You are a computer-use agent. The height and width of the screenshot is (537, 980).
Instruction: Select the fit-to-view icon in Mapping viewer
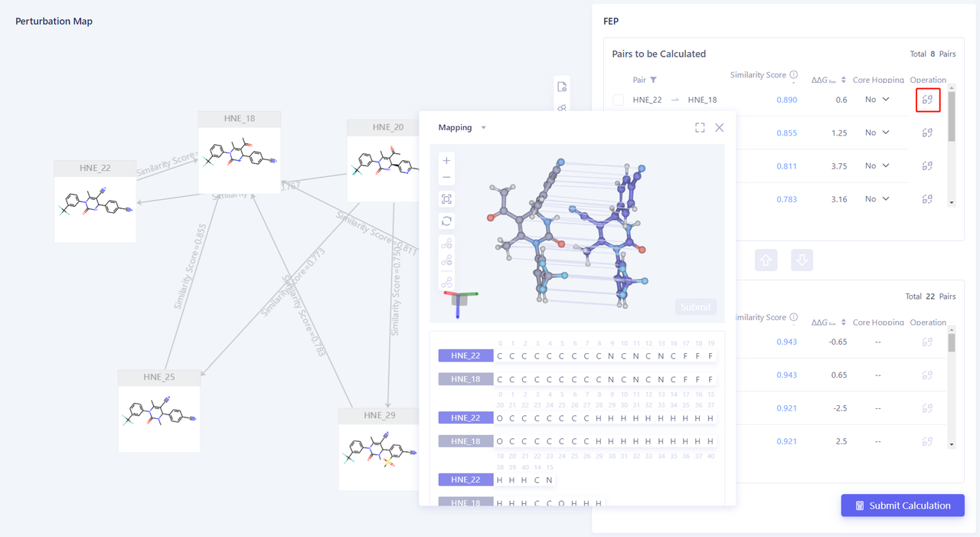tap(446, 198)
